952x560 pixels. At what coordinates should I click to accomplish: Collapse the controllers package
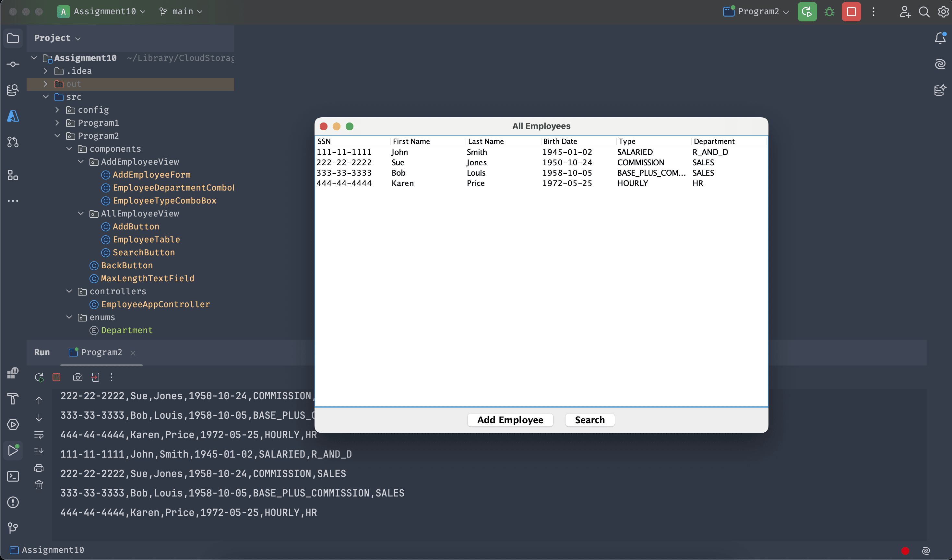[x=69, y=291]
